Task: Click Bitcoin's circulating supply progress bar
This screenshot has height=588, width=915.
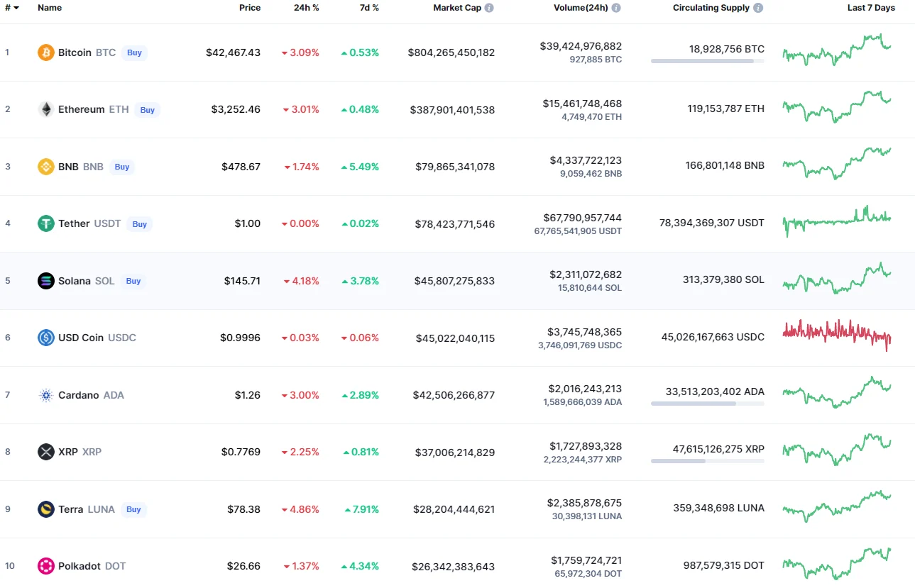Action: click(707, 61)
